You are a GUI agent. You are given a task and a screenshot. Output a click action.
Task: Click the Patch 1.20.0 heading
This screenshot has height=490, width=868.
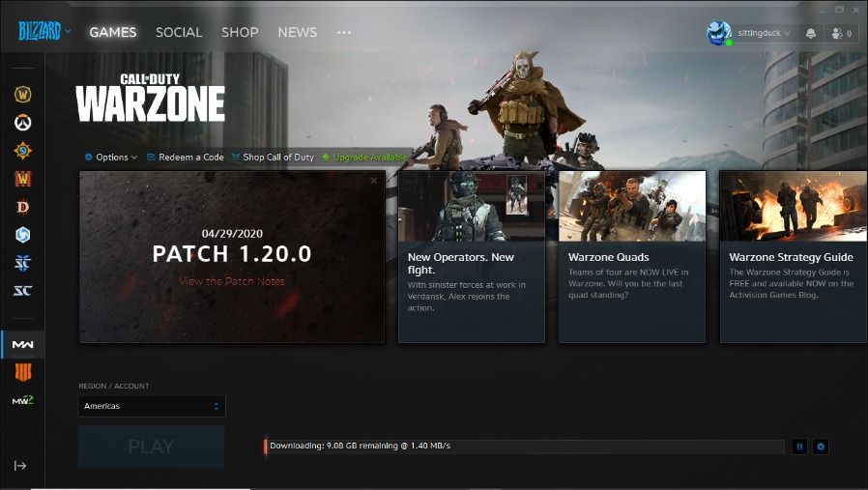coord(232,254)
